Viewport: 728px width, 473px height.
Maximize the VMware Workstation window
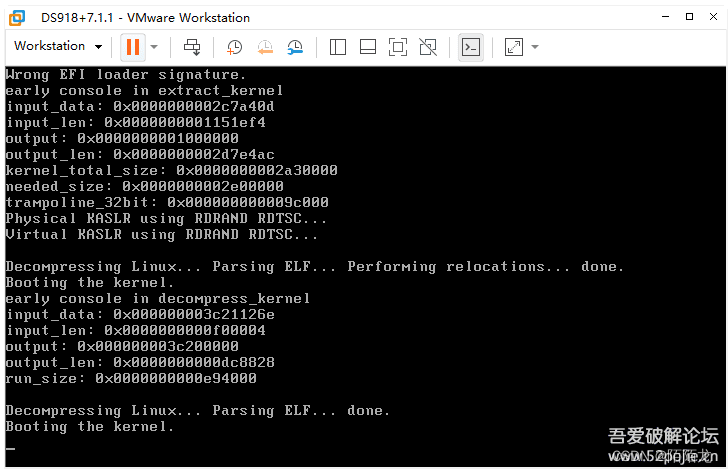tap(689, 17)
